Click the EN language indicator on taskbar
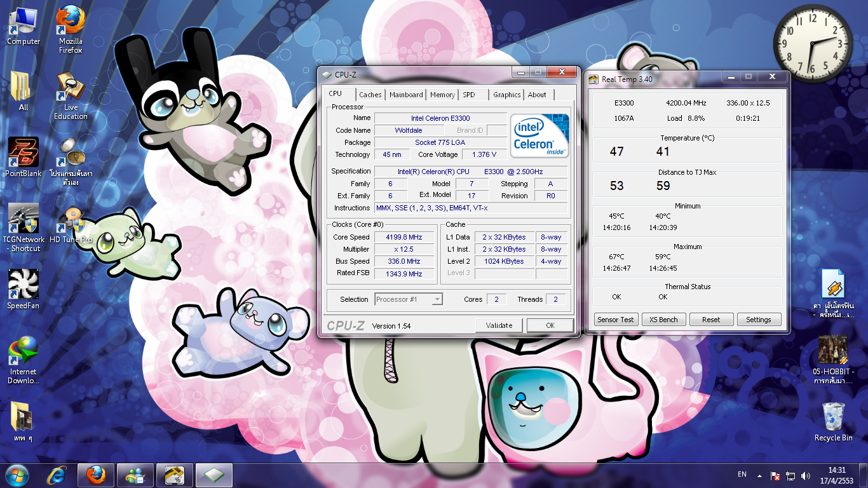 [x=742, y=475]
